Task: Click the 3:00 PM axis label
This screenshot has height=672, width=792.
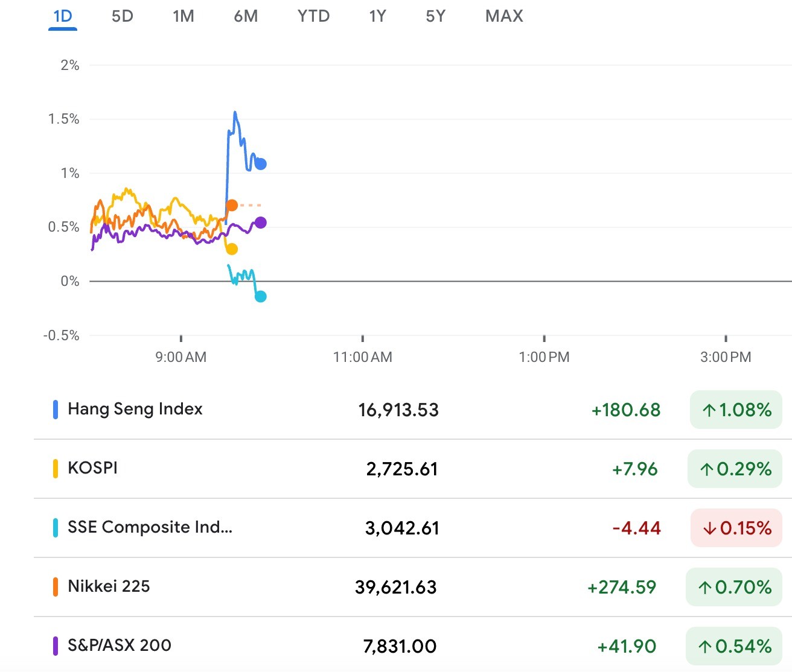Action: click(x=726, y=357)
